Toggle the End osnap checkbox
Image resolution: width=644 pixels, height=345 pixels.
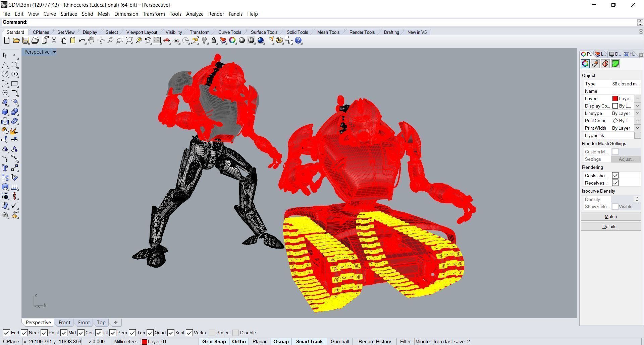pos(6,333)
